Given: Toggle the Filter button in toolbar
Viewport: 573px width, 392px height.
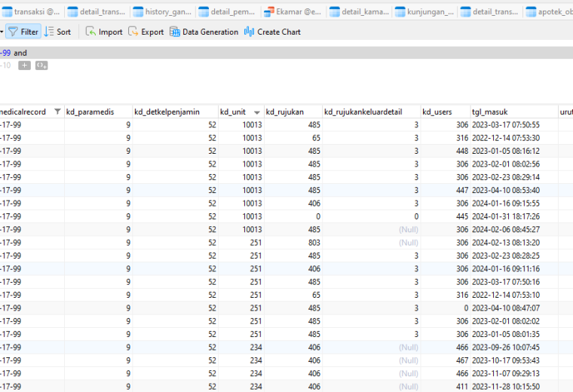Looking at the screenshot, I should tap(23, 32).
